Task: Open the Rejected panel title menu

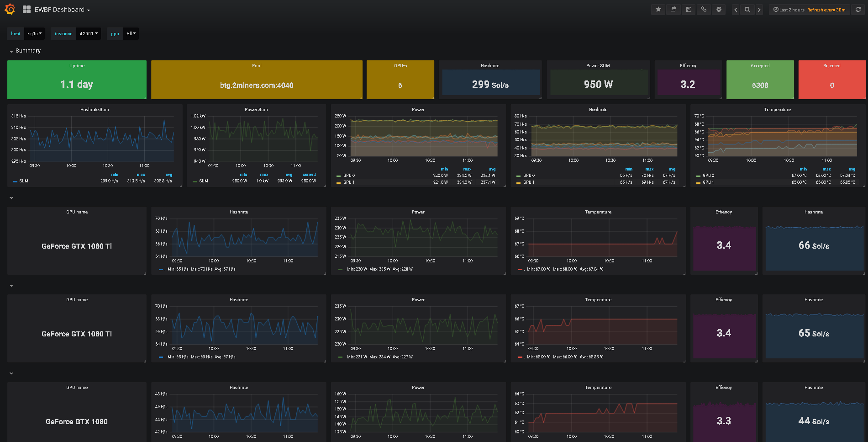Action: pyautogui.click(x=831, y=66)
